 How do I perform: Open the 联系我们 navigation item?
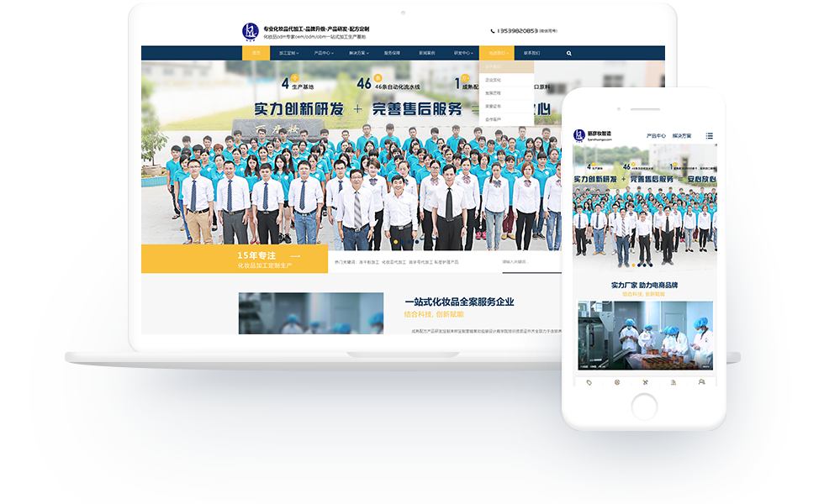coord(533,53)
